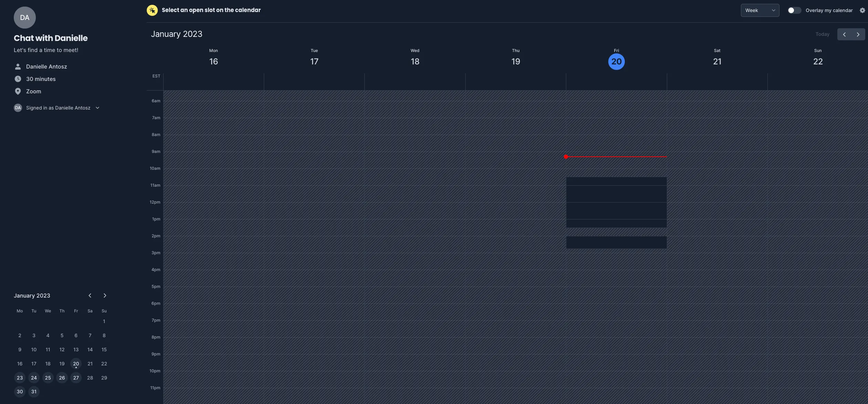The height and width of the screenshot is (404, 868).
Task: Go to next month in the mini calendar
Action: point(104,295)
